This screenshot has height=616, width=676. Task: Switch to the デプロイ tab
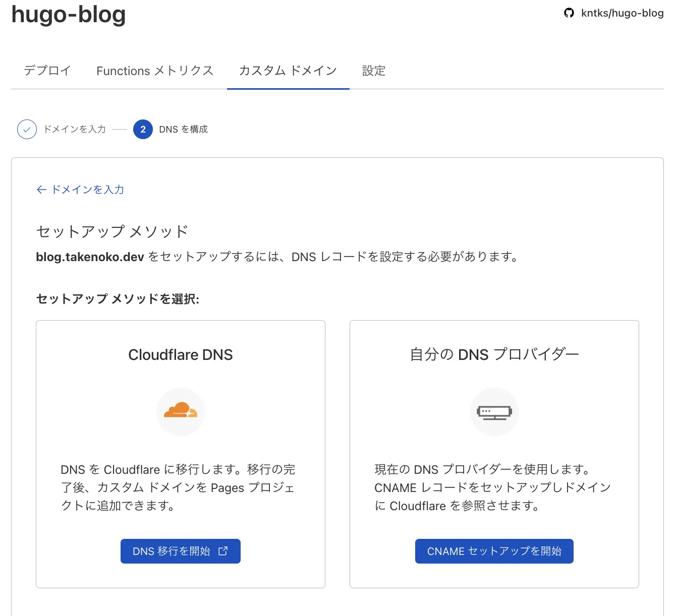(47, 71)
